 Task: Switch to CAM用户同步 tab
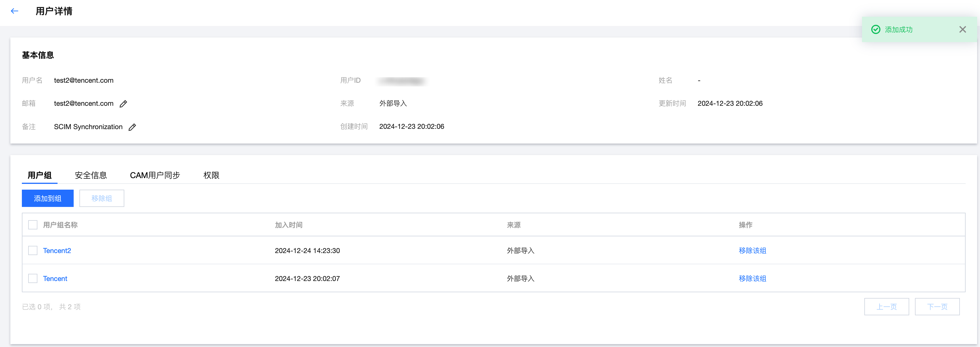(155, 175)
